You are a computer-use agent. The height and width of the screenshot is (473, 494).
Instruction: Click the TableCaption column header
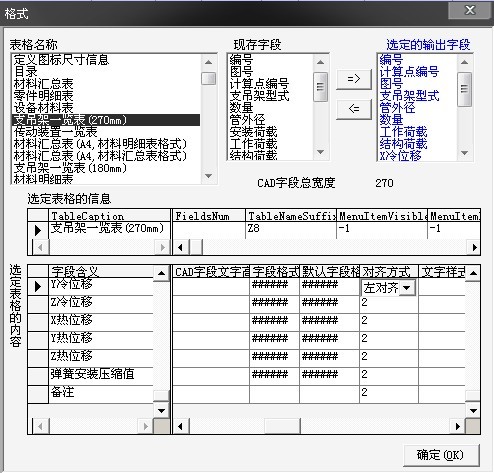[x=109, y=216]
